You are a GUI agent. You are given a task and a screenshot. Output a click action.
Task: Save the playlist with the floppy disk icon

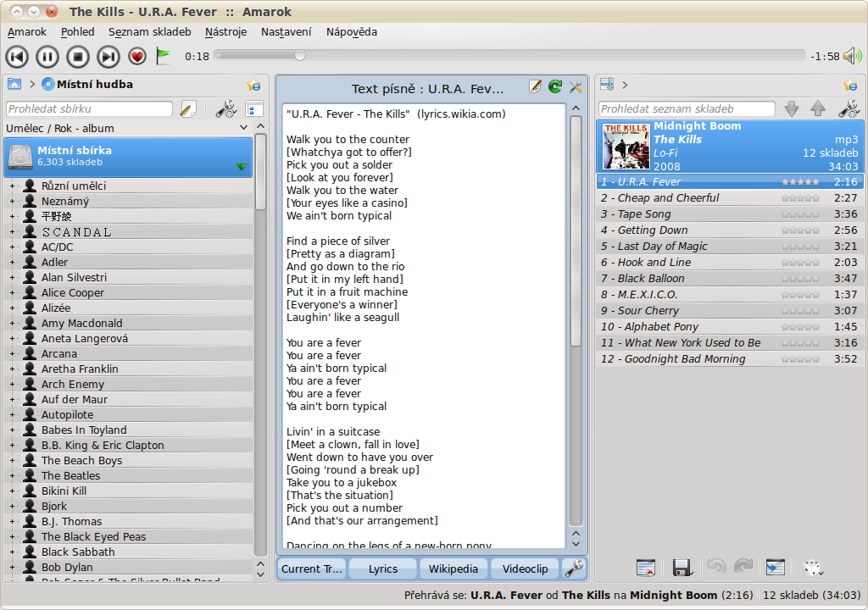click(682, 568)
